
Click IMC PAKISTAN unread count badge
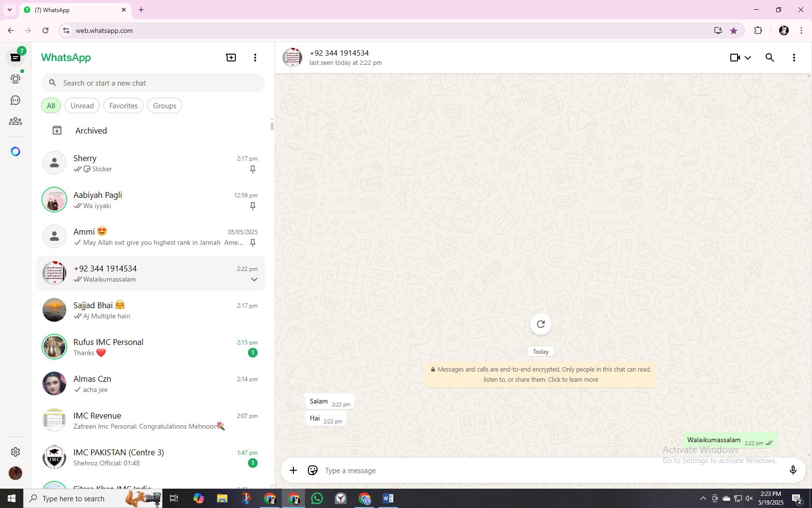tap(252, 463)
